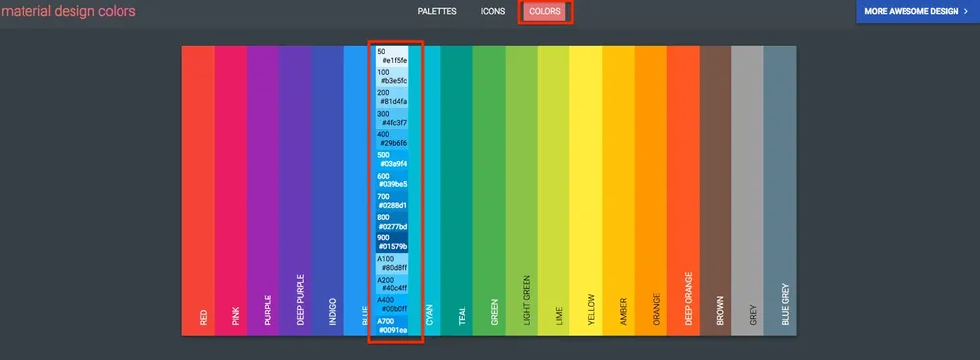The width and height of the screenshot is (980, 360).
Task: Open the DEEP PURPLE color column
Action: [296, 191]
